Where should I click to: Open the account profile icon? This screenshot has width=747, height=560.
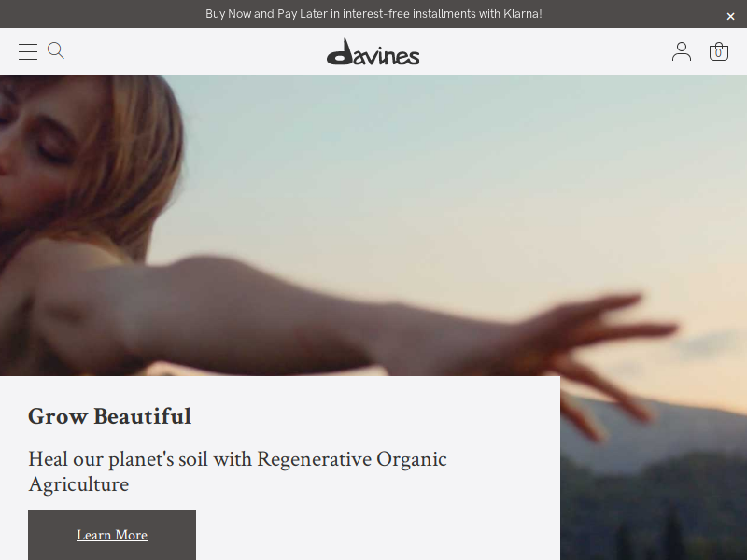click(682, 51)
